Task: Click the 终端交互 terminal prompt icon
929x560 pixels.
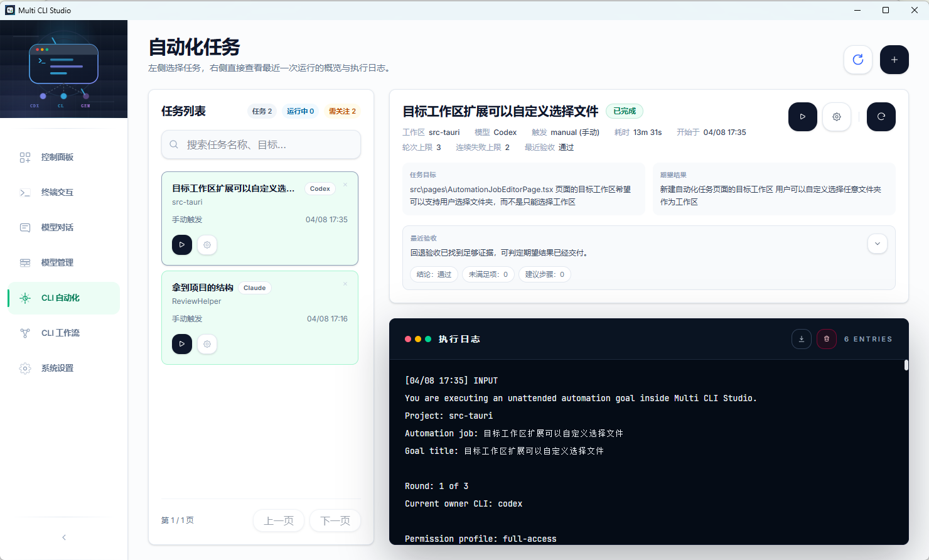Action: pyautogui.click(x=25, y=192)
